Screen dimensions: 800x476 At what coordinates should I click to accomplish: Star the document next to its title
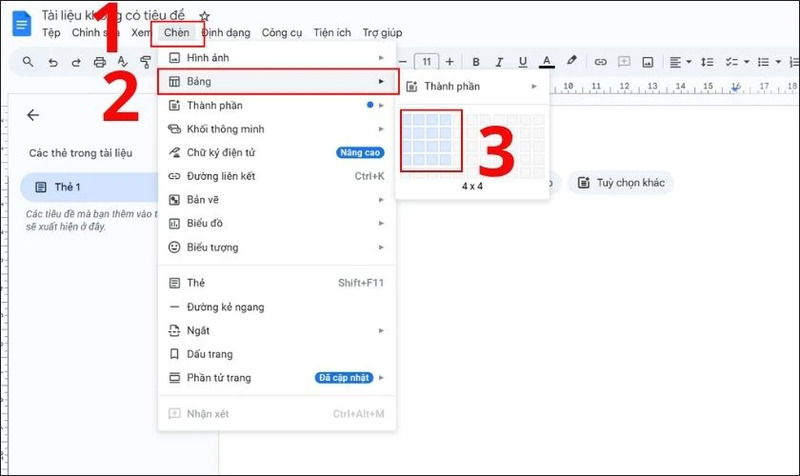coord(205,16)
